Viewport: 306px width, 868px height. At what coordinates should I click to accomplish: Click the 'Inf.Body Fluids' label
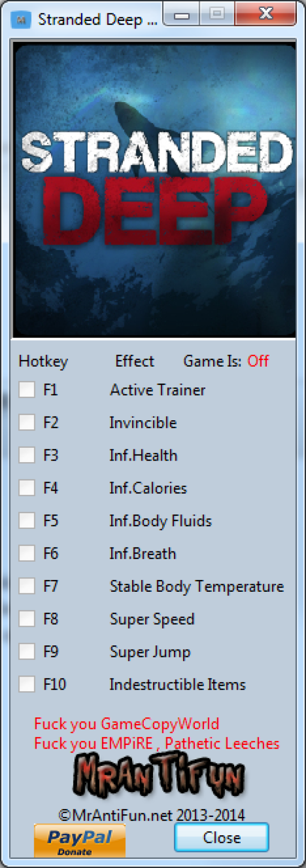tap(160, 521)
